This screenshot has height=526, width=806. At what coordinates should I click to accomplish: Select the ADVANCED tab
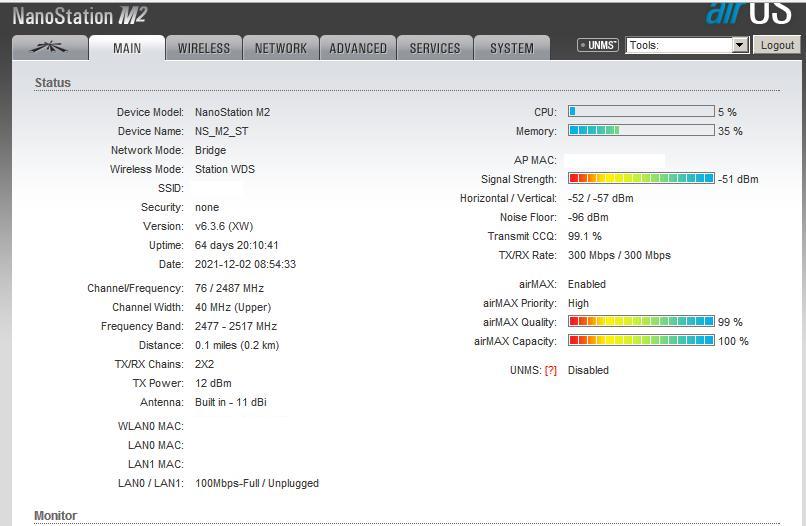[x=358, y=48]
